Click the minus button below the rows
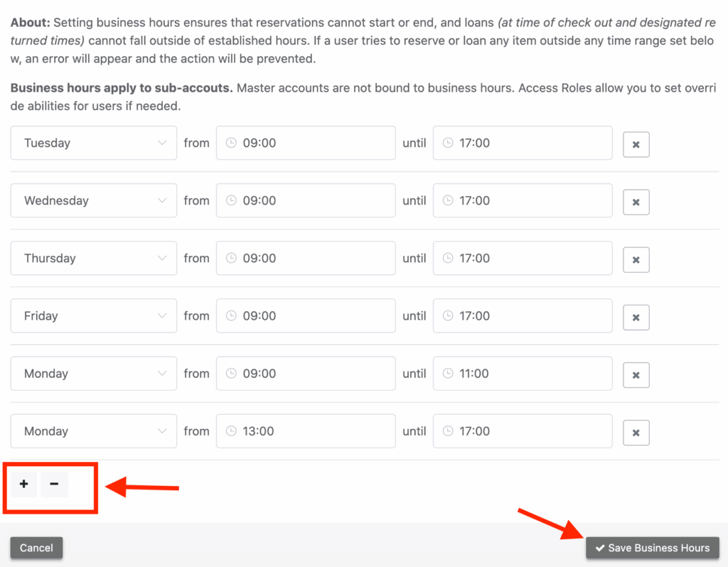Screen dimensions: 728x567 coord(54,484)
